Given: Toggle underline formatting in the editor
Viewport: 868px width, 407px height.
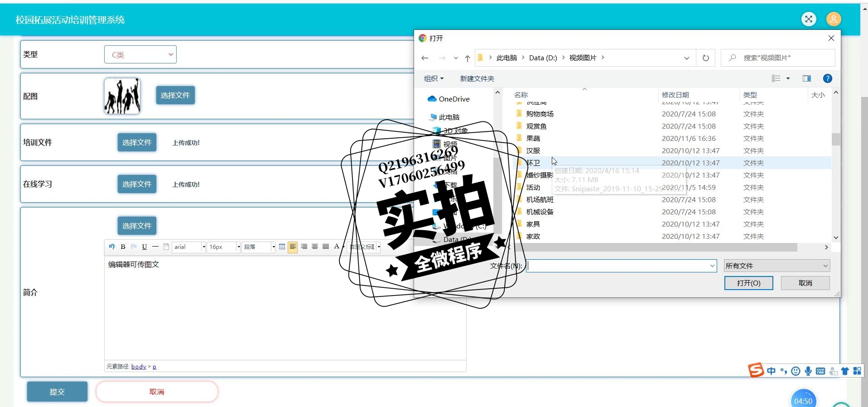Looking at the screenshot, I should click(x=145, y=247).
